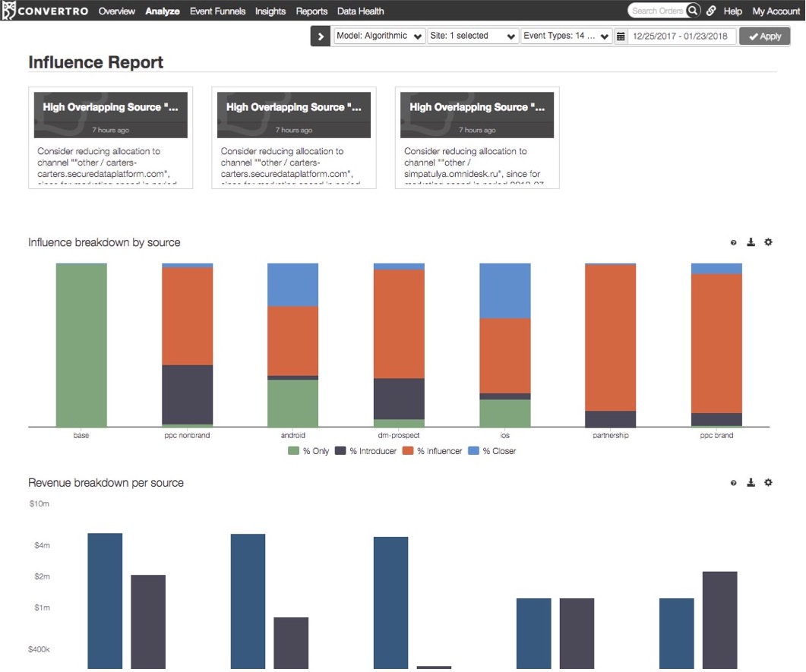Click the blue Closer segment of ios bar
This screenshot has height=672, width=806.
click(x=504, y=291)
